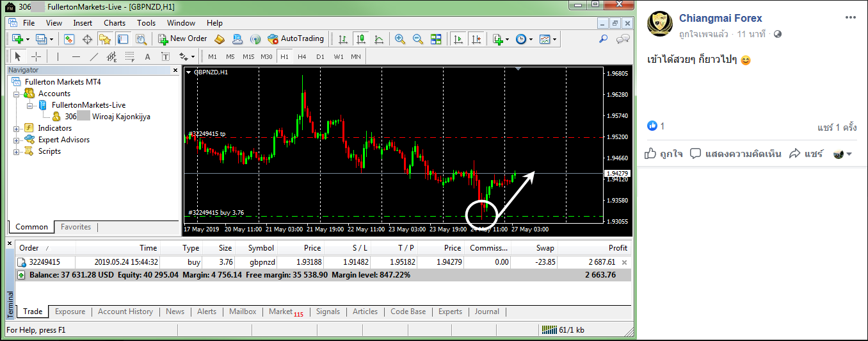Screen dimensions: 868x341
Task: Click the Facebook like (ถูกใจ) button
Action: coord(664,154)
